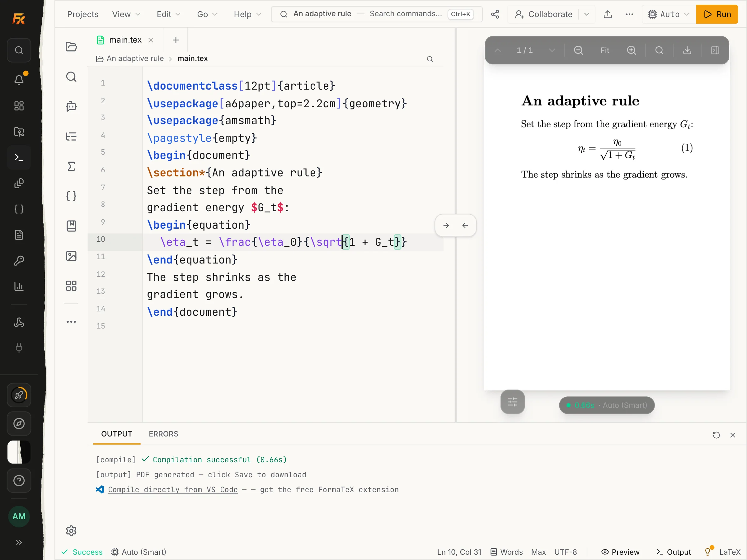Screen dimensions: 747x560
Task: Open the AI assistant robot icon
Action: (x=71, y=106)
